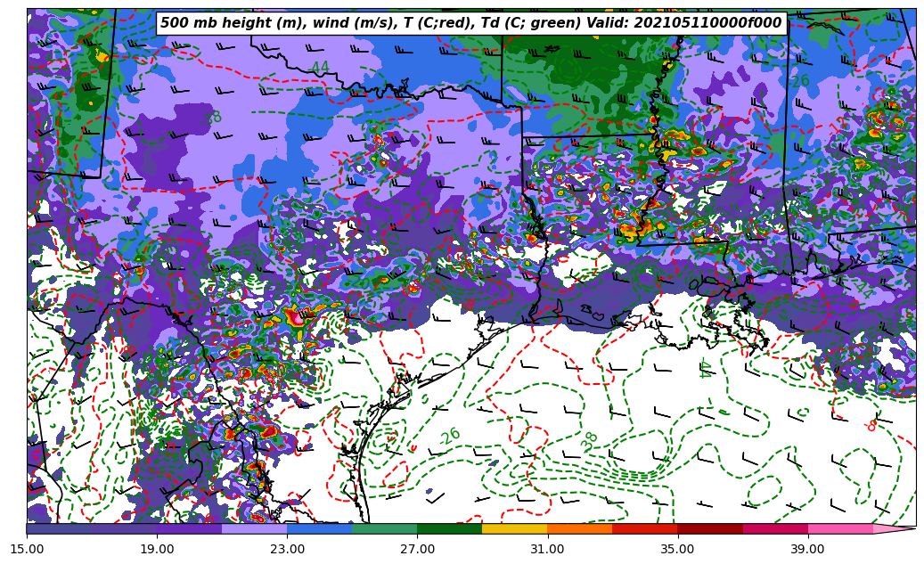Click the green 38 label over the Gulf

tap(590, 440)
